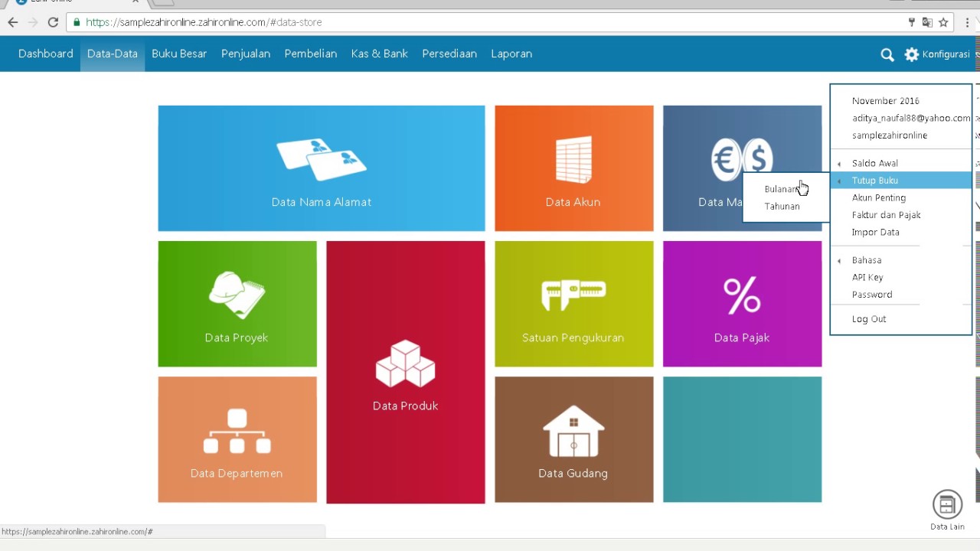Open the Buku Besar menu
Image resolution: width=980 pixels, height=551 pixels.
click(x=179, y=54)
